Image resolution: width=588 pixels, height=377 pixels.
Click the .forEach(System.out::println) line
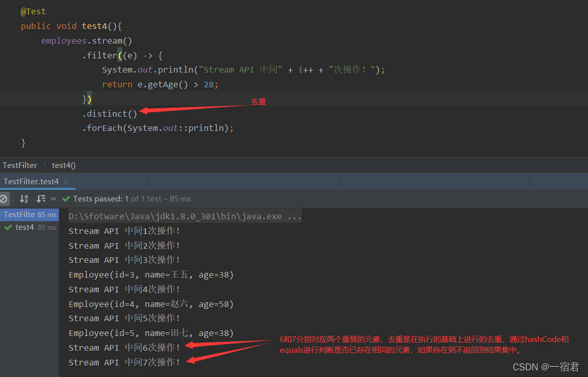point(158,128)
